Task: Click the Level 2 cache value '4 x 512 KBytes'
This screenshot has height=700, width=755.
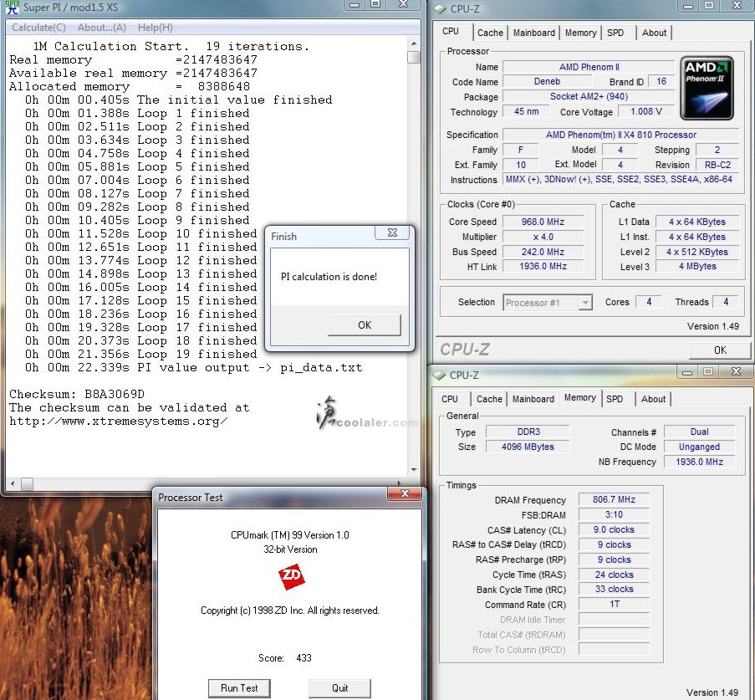Action: (x=697, y=252)
